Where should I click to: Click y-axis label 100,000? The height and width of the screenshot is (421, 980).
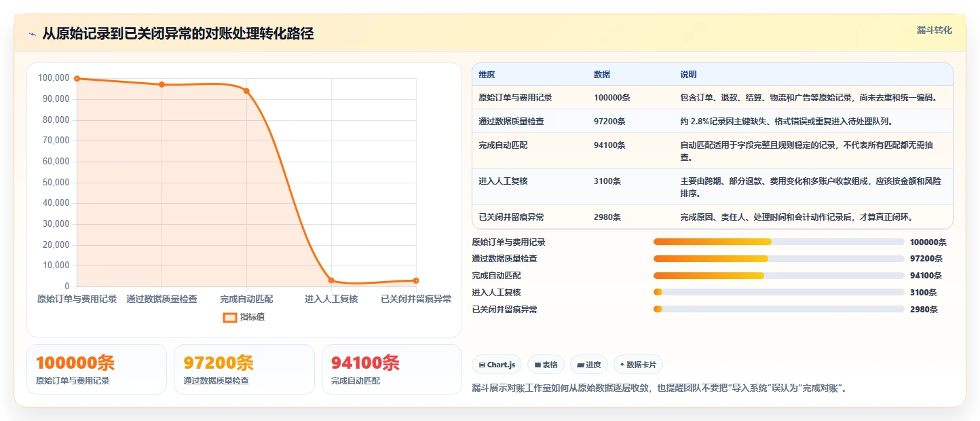[54, 78]
